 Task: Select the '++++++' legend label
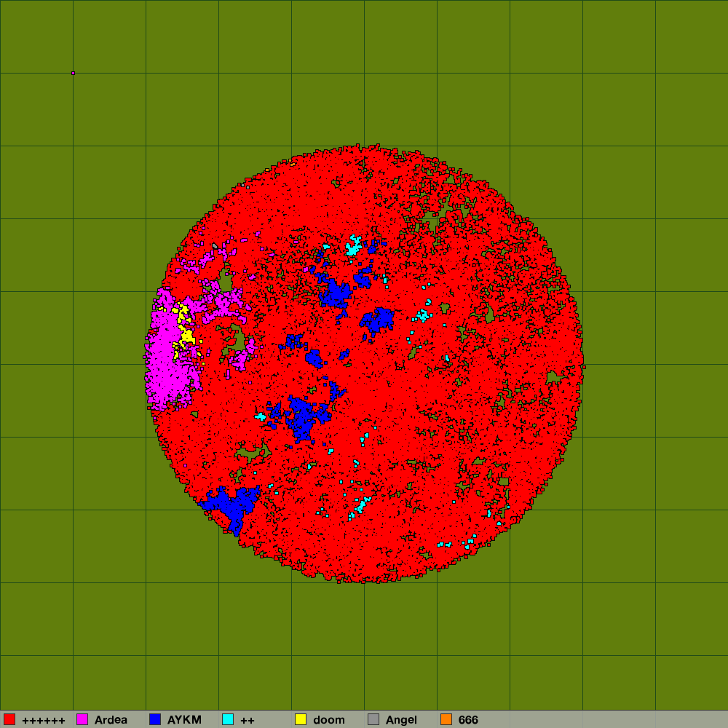(x=43, y=720)
